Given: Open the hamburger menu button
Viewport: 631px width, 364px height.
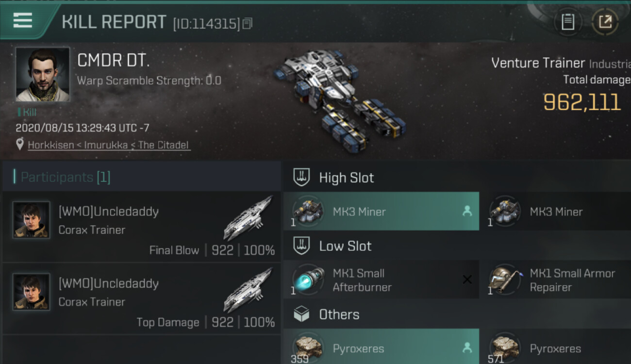Looking at the screenshot, I should point(23,20).
